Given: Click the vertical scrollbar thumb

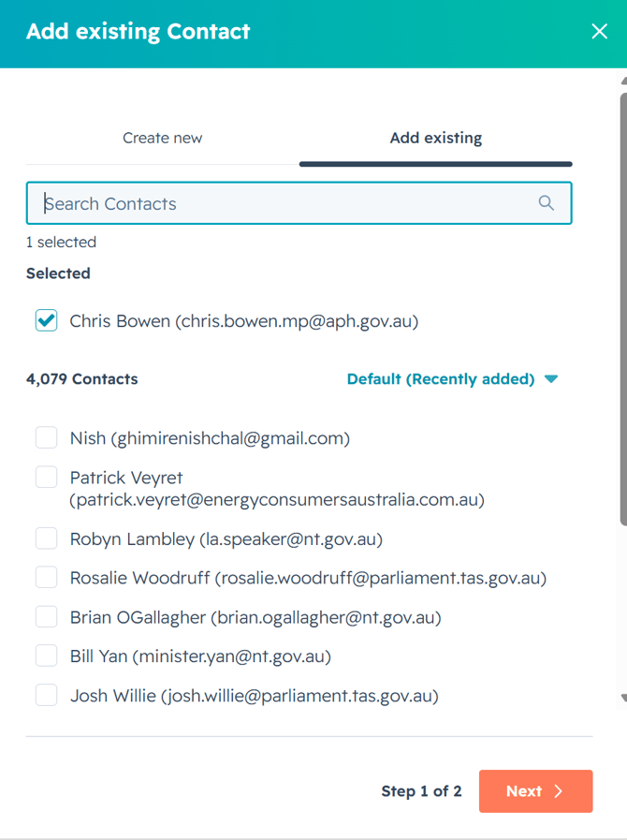Looking at the screenshot, I should (x=624, y=309).
